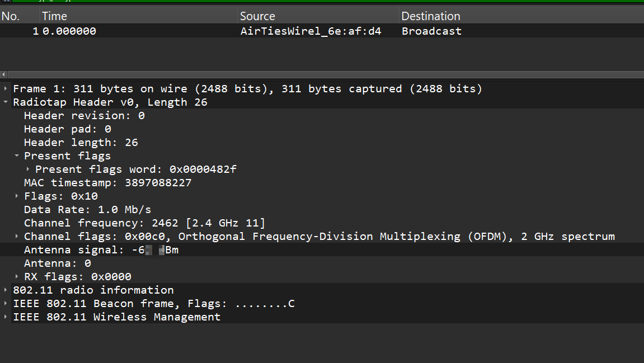Screen dimensions: 644x363
Task: Expand the Flags: 0x10 field
Action: 17,196
